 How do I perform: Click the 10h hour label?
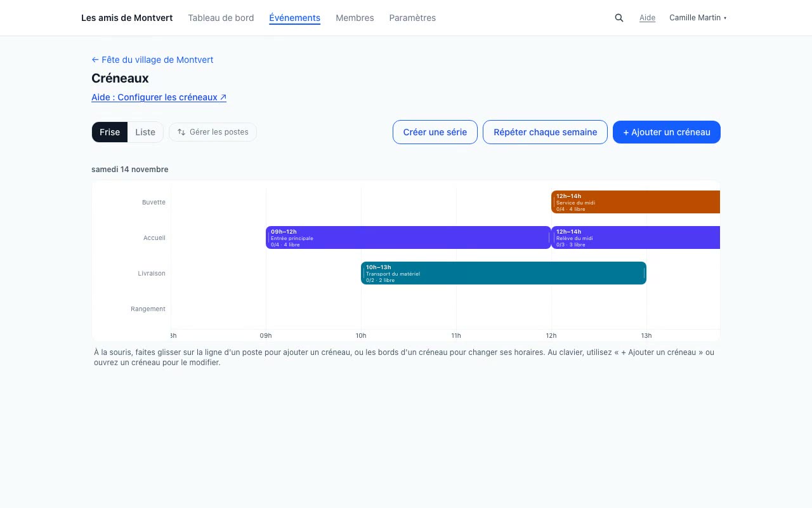pyautogui.click(x=361, y=335)
